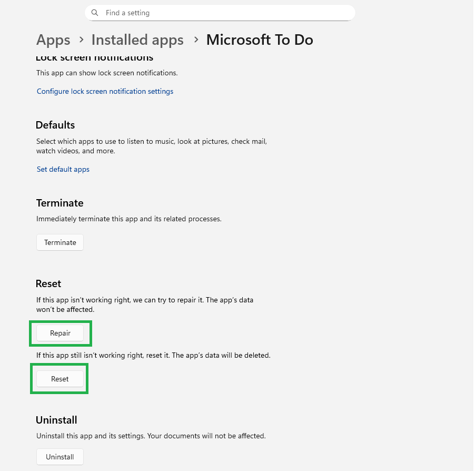Click 'Immediately terminate this app' description text
Image resolution: width=476 pixels, height=471 pixels.
[128, 219]
